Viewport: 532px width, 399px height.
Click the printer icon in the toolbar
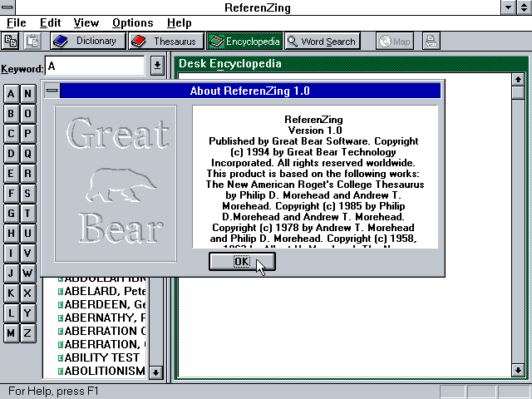431,41
